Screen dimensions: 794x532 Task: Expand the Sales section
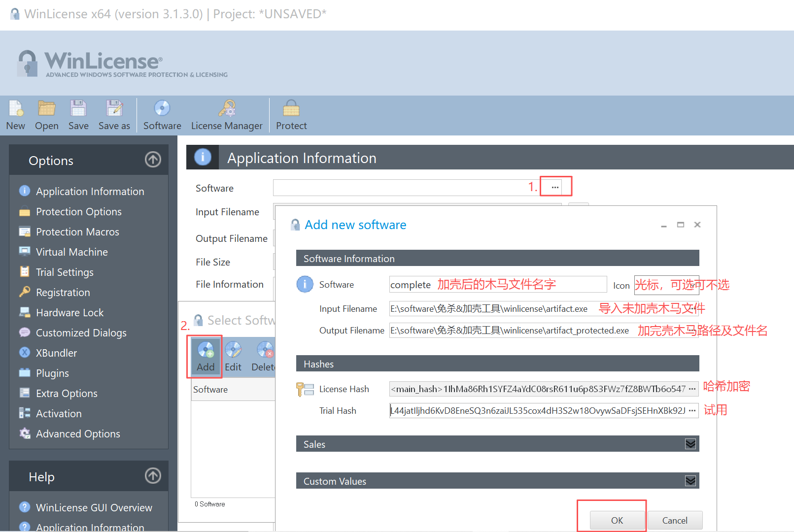click(690, 444)
